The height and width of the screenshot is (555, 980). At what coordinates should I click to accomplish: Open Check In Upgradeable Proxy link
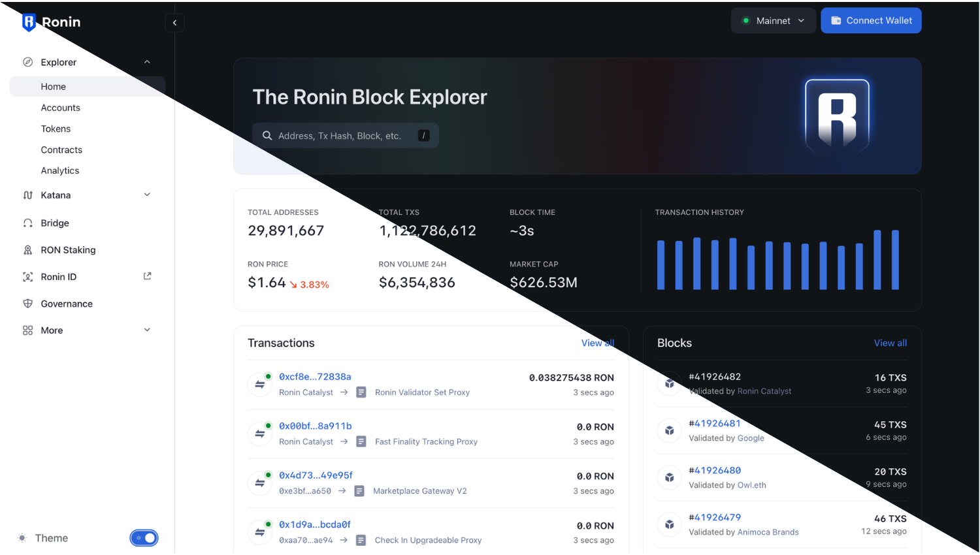coord(428,541)
